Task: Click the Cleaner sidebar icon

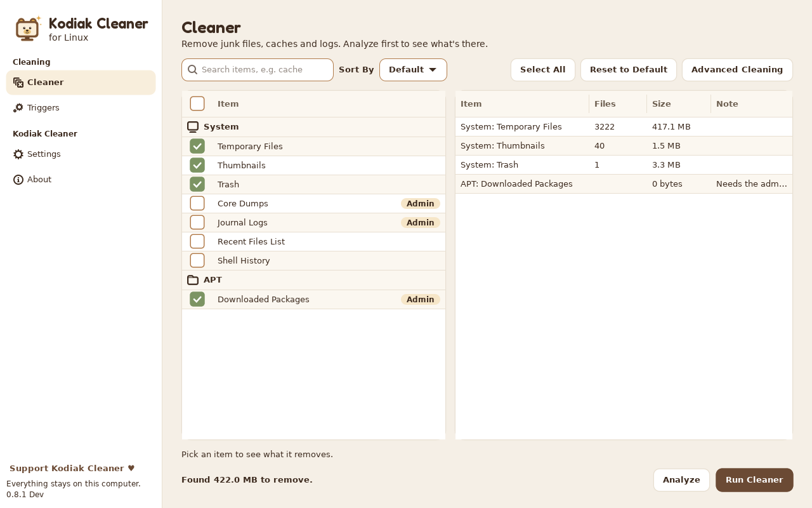Action: click(18, 83)
